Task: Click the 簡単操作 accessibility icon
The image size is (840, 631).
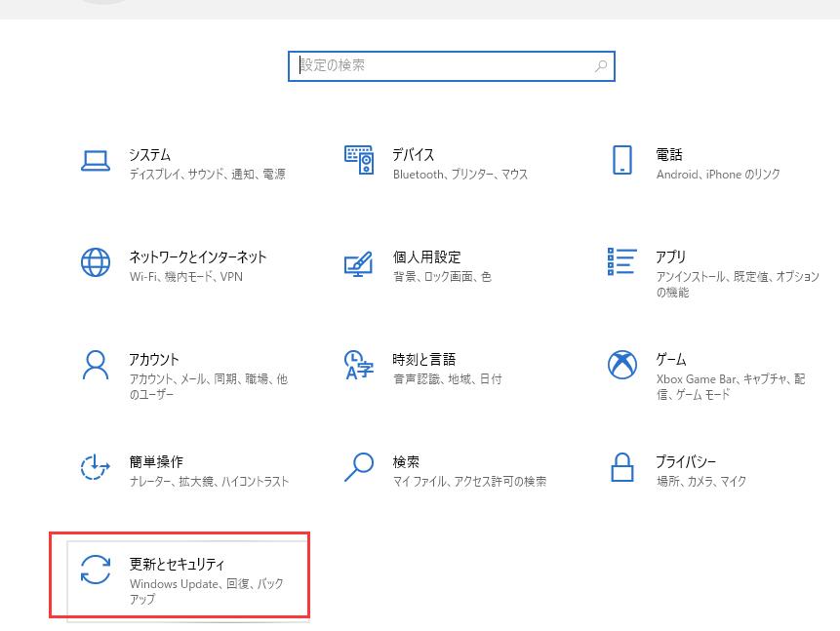Action: 95,467
